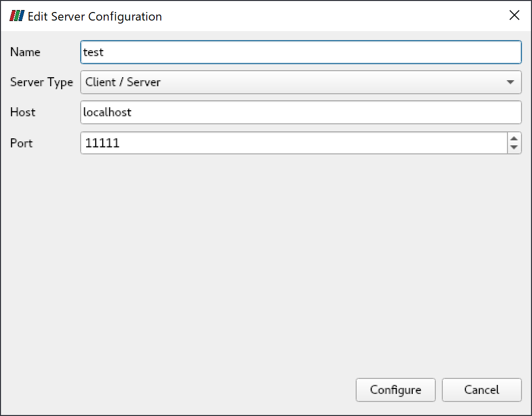
Task: Click the "Name" field label
Action: click(25, 52)
